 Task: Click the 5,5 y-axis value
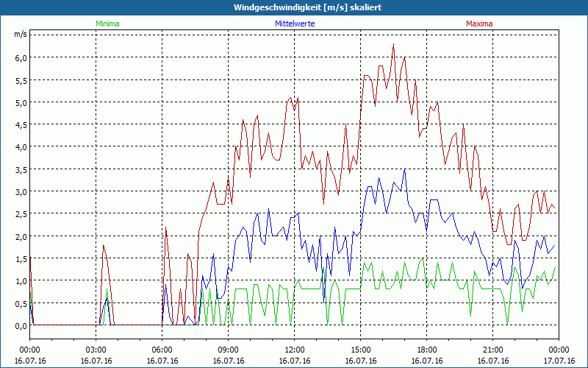[x=21, y=80]
